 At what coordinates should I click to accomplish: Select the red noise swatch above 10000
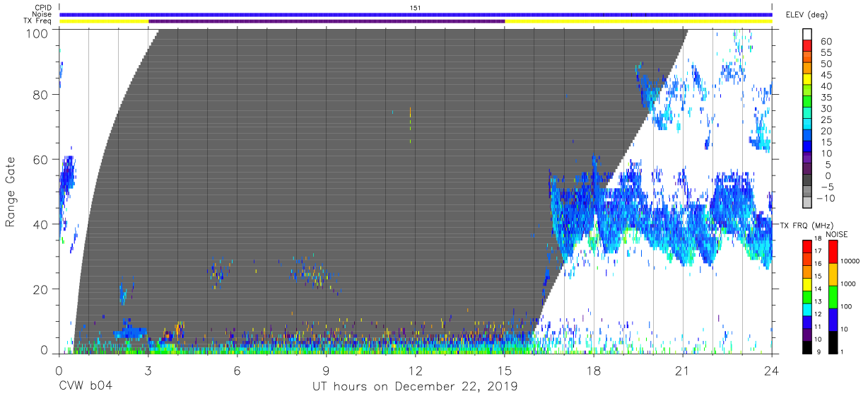pos(833,252)
